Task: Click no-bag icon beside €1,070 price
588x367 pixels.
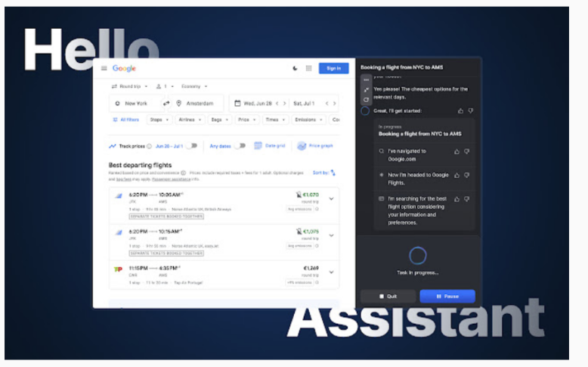Action: tap(299, 194)
